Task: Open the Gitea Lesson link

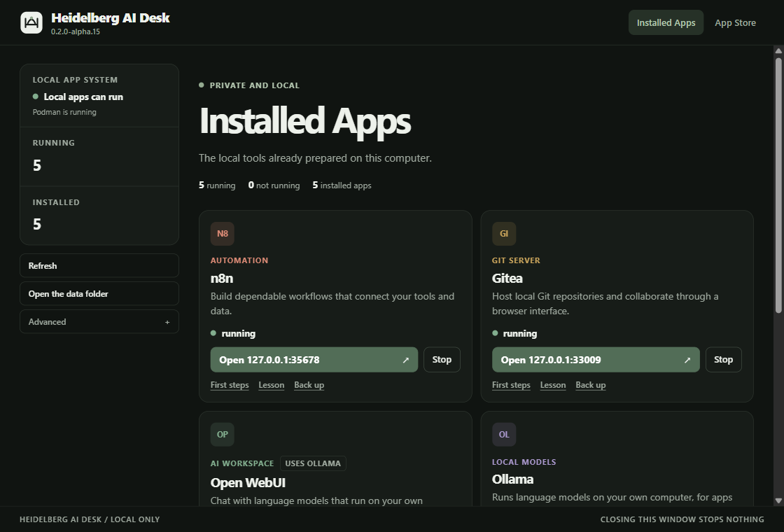Action: click(x=553, y=385)
